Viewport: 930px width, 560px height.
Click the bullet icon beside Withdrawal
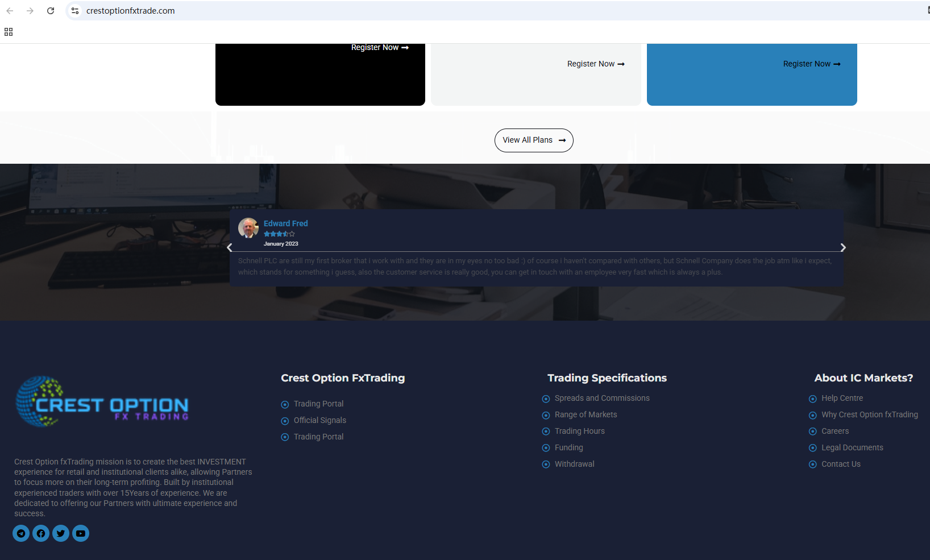546,464
